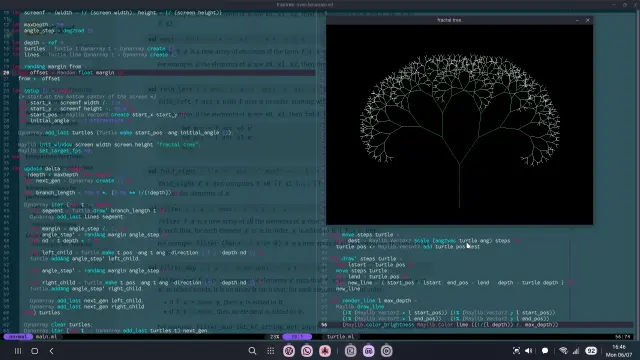
Task: Click the 'right_child' turtle make line
Action: coord(147,282)
